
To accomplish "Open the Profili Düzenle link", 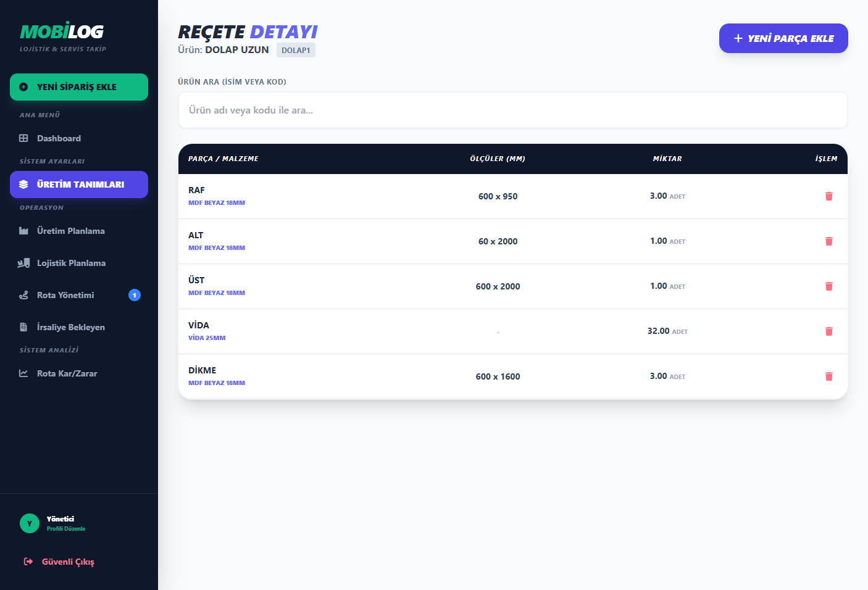I will click(x=66, y=529).
